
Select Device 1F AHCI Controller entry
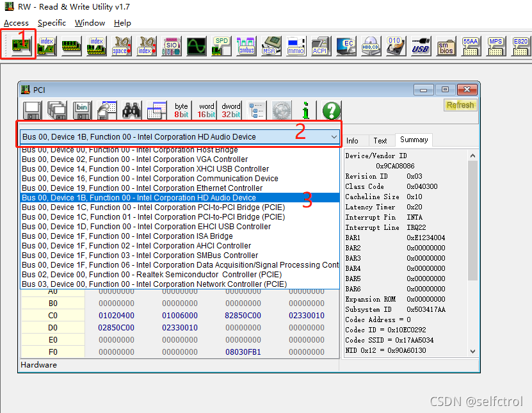[x=180, y=245]
